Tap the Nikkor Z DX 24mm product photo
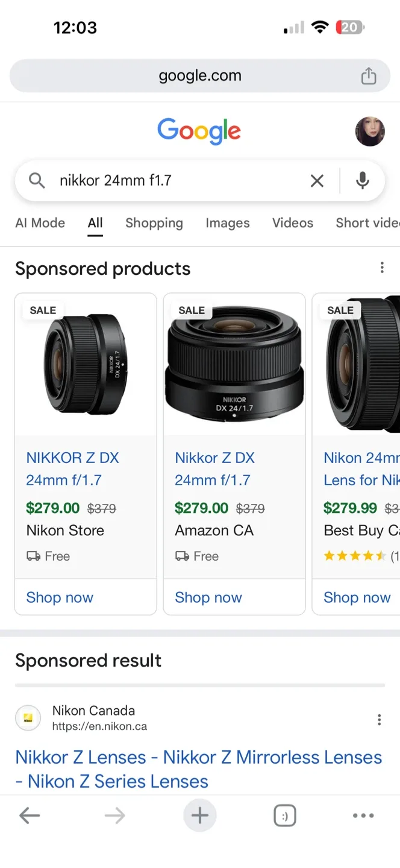 234,362
